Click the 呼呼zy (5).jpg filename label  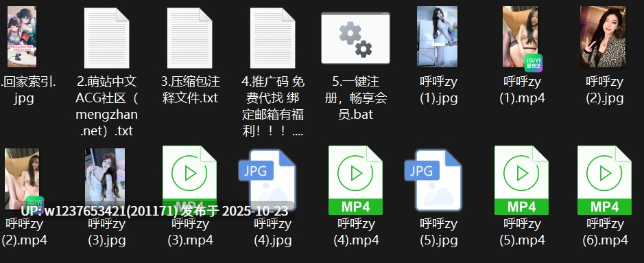tap(439, 232)
